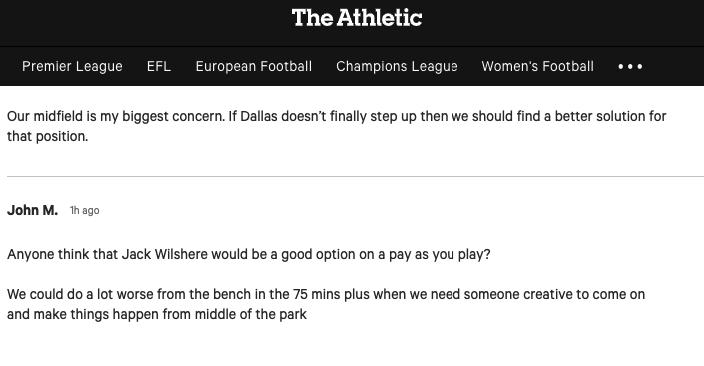The width and height of the screenshot is (704, 366).
Task: Click The Athletic logo in header
Action: (357, 18)
